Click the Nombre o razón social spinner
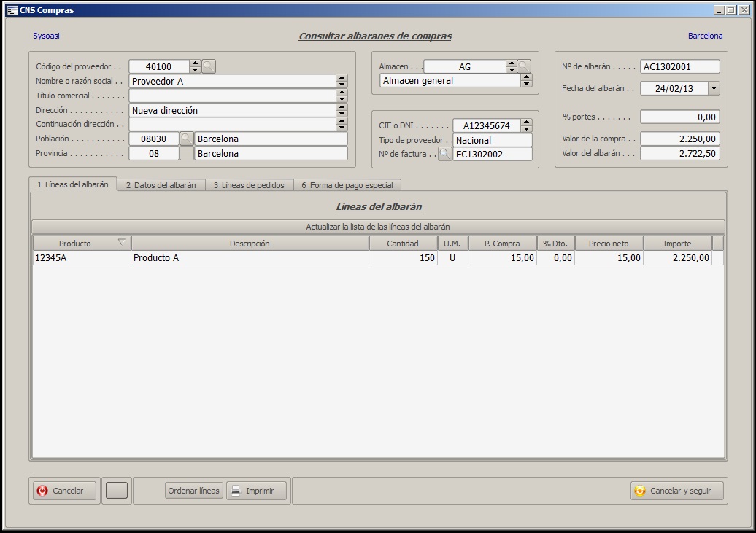Screen dimensions: 756x533 point(342,81)
